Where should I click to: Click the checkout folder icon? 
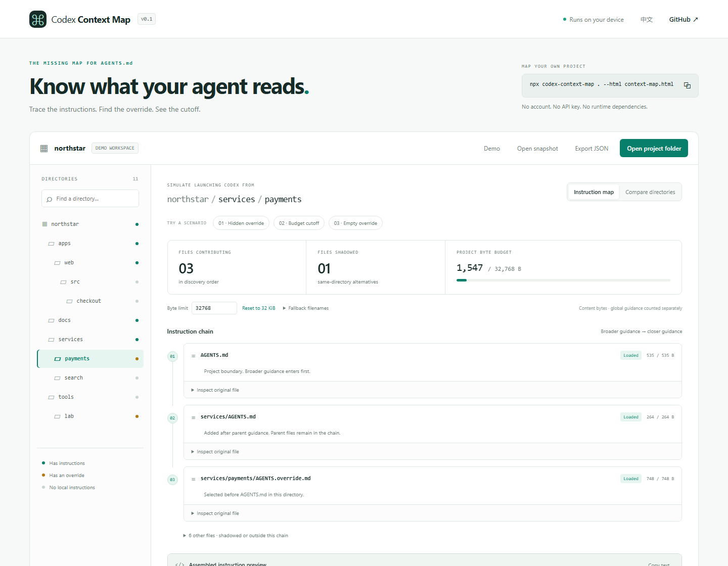(x=69, y=301)
